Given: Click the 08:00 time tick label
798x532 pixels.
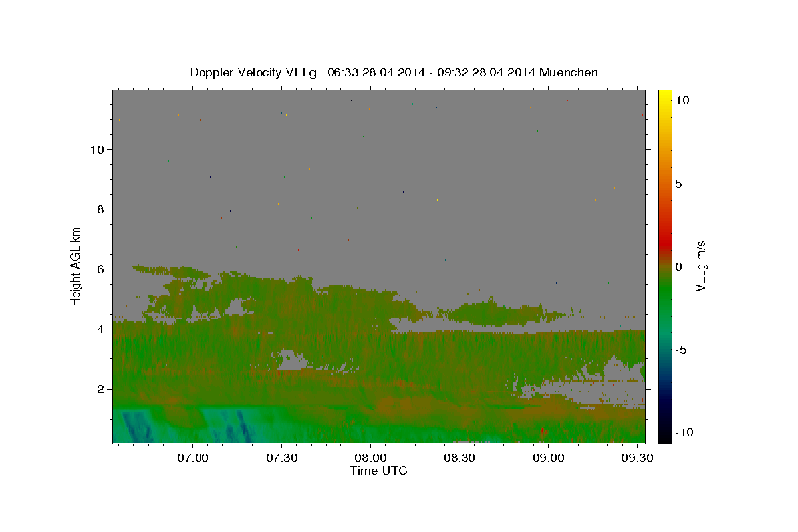Looking at the screenshot, I should (371, 458).
